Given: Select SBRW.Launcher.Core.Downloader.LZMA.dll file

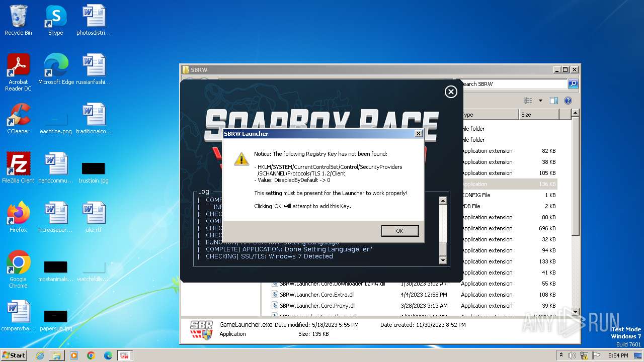Looking at the screenshot, I should [x=333, y=284].
